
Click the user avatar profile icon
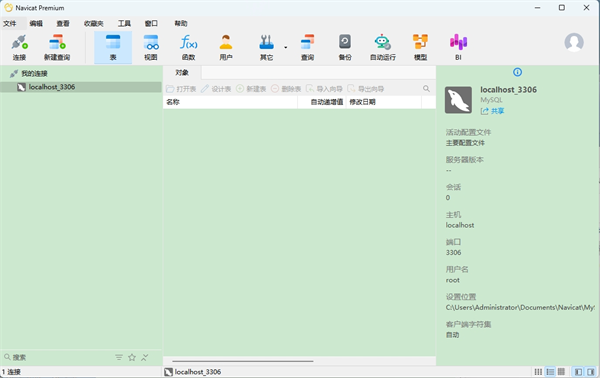[x=574, y=42]
